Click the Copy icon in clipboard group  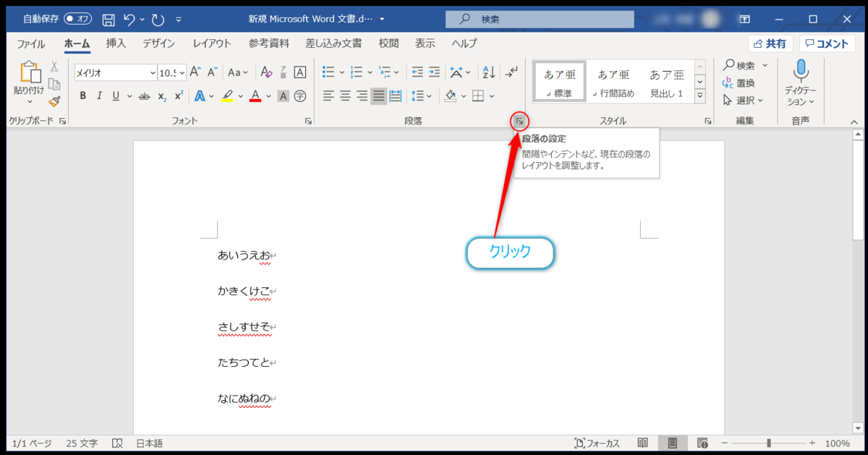54,84
